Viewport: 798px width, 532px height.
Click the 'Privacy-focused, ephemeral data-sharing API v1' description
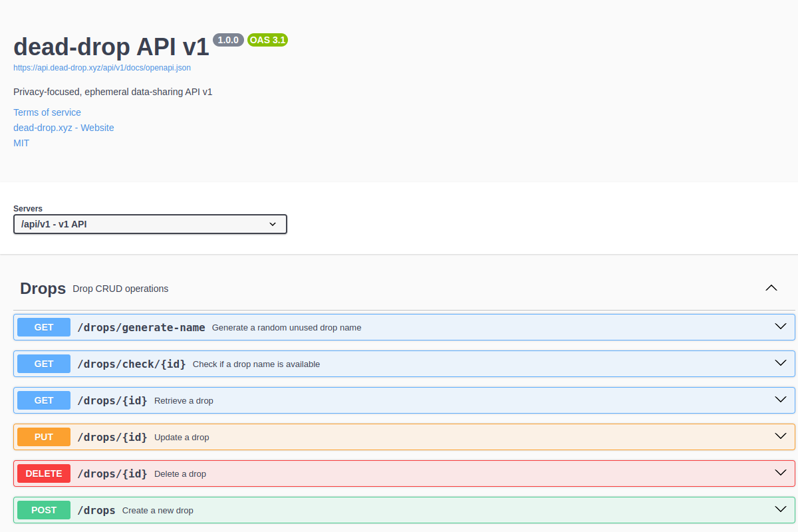(x=113, y=92)
